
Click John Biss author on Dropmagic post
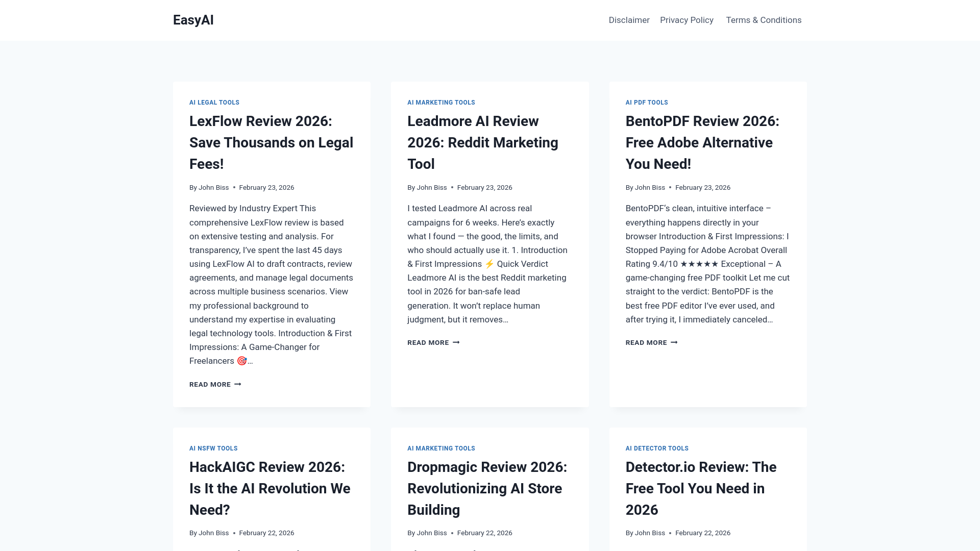[x=432, y=533]
